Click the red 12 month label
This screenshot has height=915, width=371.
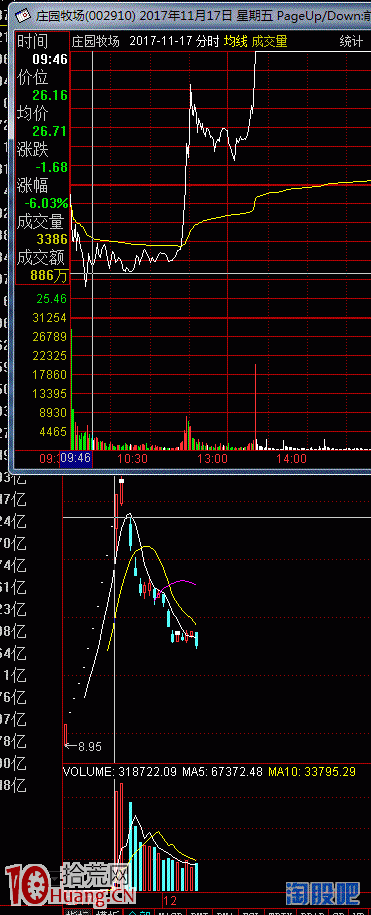170,902
